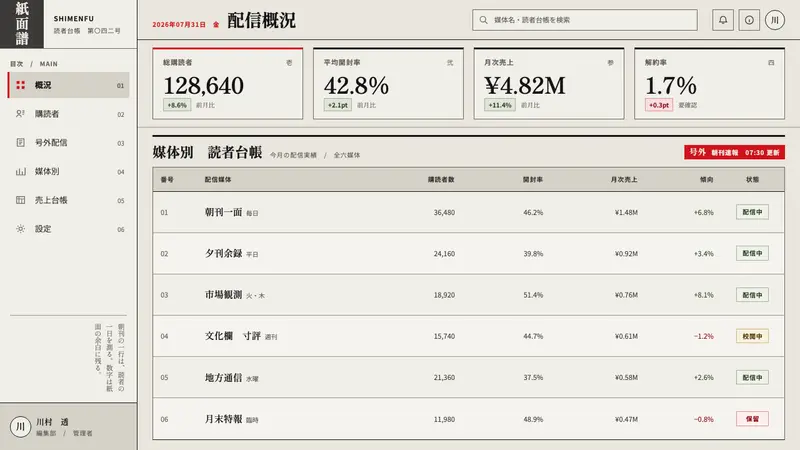Click the 配信媒体 column header
The height and width of the screenshot is (450, 800).
pos(218,180)
